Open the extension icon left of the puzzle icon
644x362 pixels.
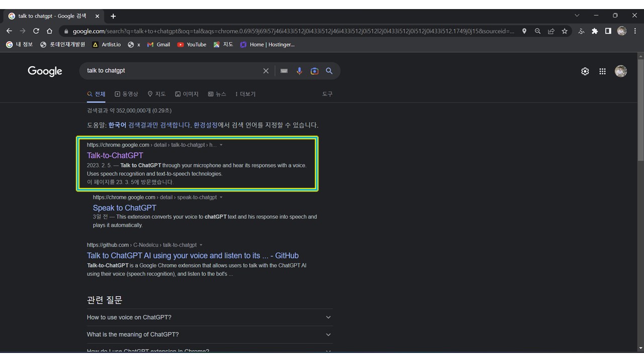click(581, 31)
